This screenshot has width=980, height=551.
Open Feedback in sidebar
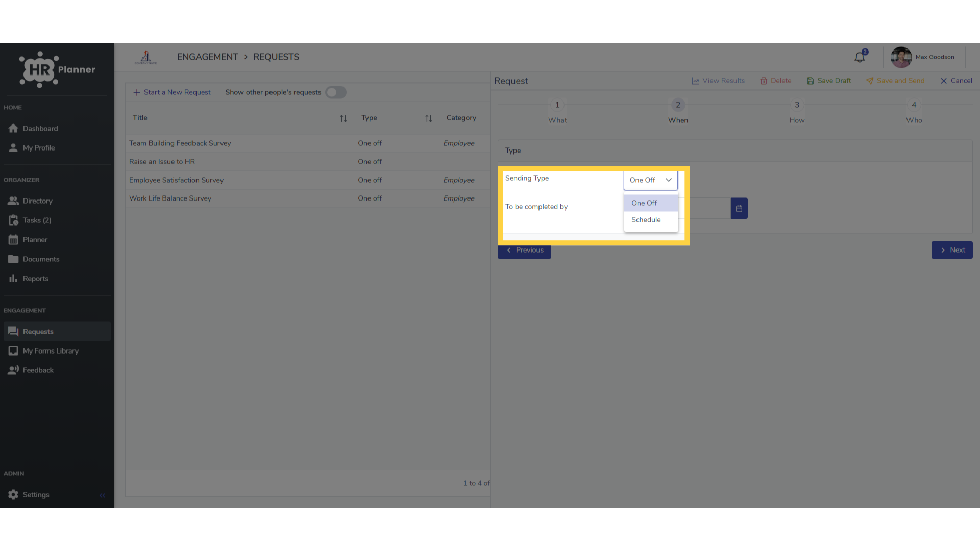coord(57,370)
